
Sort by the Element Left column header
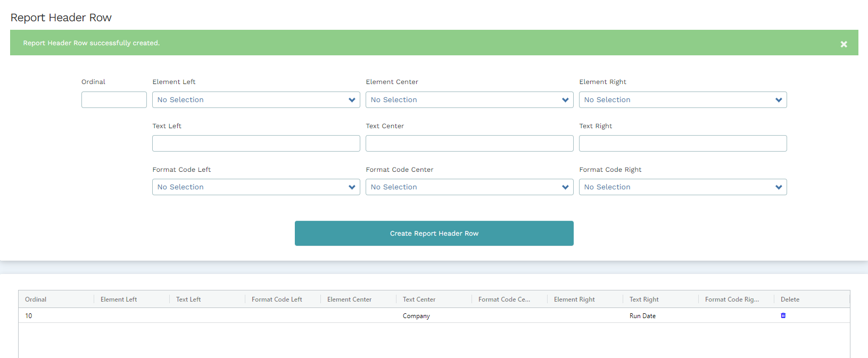point(119,299)
